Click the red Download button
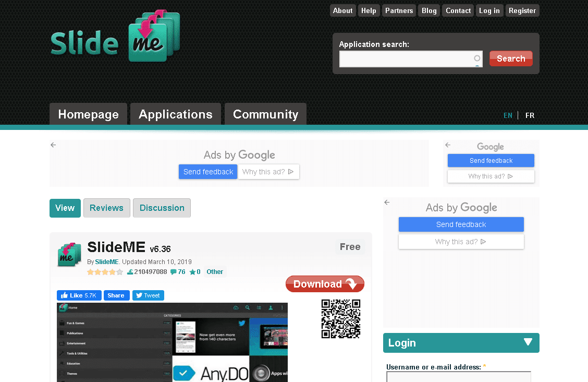Image resolution: width=588 pixels, height=382 pixels. click(x=325, y=284)
